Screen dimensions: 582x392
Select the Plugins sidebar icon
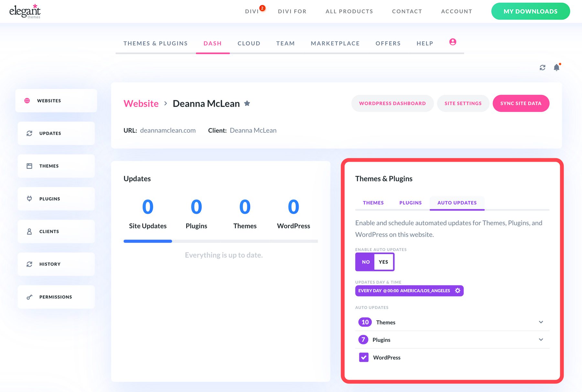click(29, 199)
